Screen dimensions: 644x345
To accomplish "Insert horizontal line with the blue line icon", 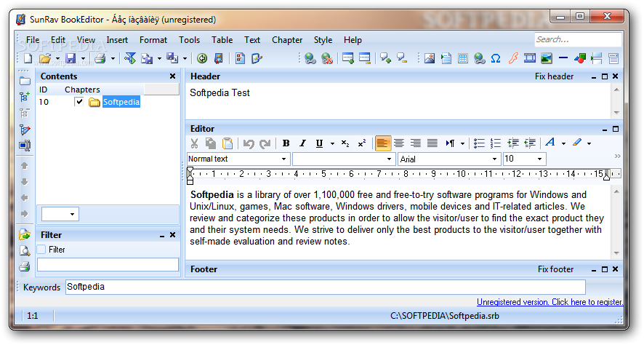I will tap(563, 59).
